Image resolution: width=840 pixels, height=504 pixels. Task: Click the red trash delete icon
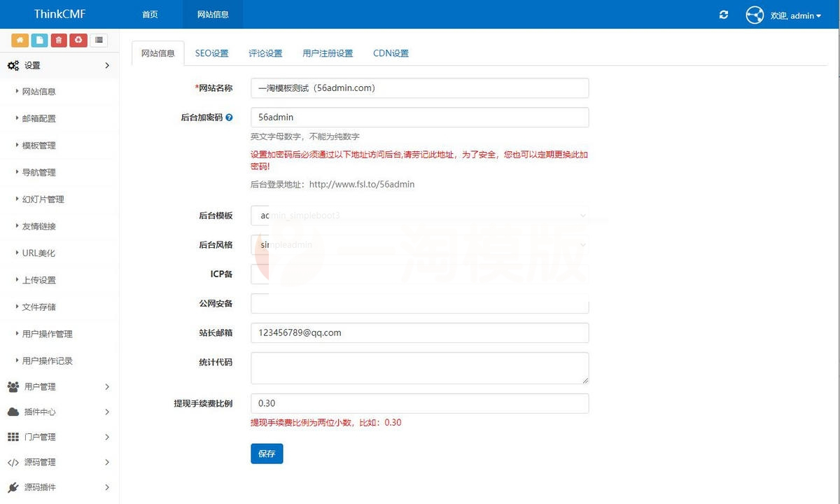point(59,41)
